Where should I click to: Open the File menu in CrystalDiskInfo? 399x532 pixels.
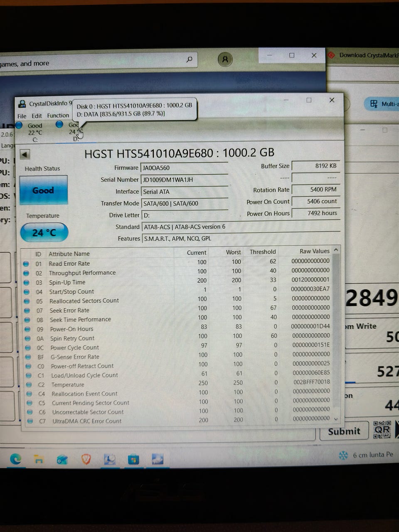[22, 116]
